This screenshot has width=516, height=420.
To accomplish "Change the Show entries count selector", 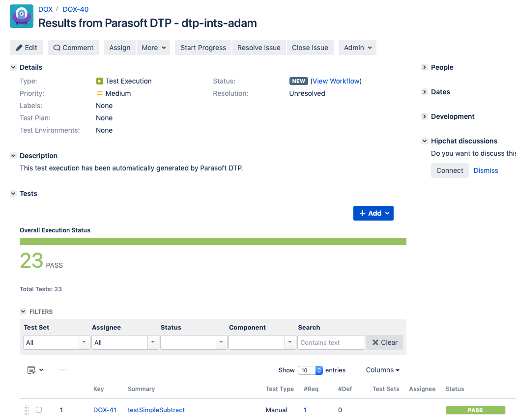I will (x=310, y=370).
